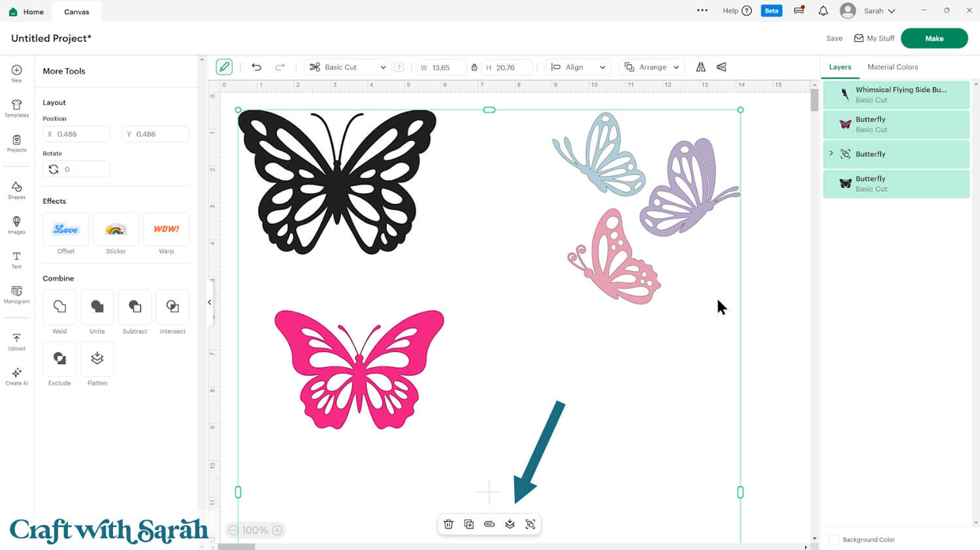The width and height of the screenshot is (980, 550).
Task: Click the green Make button
Action: [934, 39]
